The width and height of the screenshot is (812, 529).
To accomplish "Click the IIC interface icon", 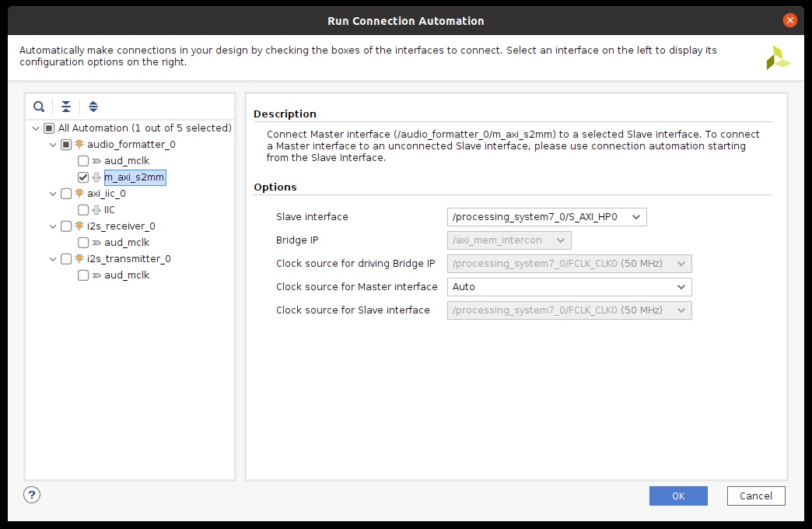I will click(x=96, y=210).
